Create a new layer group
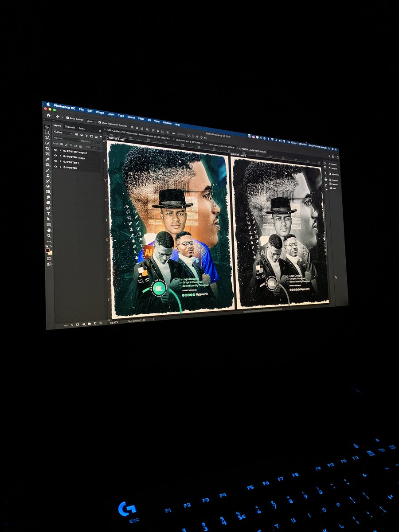The height and width of the screenshot is (532, 399). point(89,324)
